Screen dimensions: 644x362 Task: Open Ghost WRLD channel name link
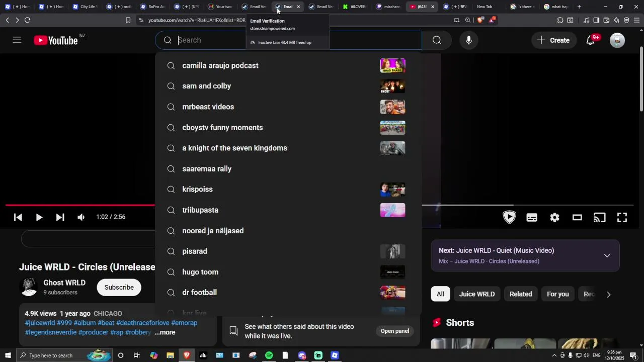(x=64, y=283)
